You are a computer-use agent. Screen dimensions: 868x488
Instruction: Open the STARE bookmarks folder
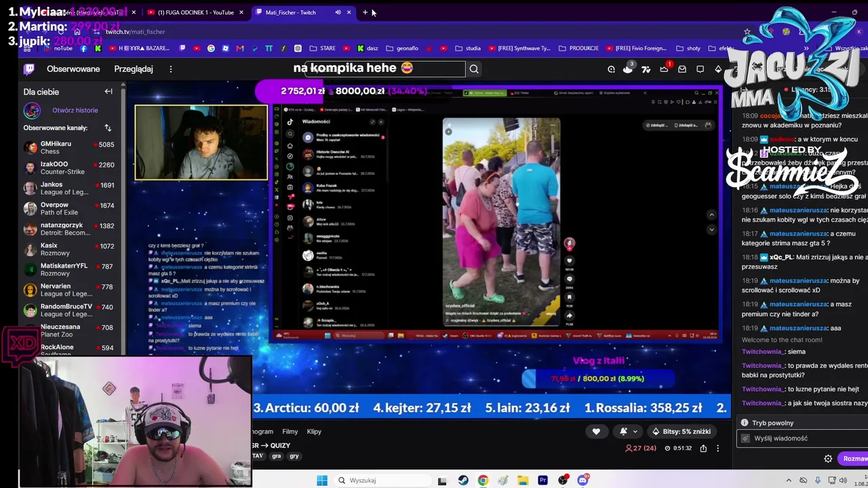pos(322,48)
